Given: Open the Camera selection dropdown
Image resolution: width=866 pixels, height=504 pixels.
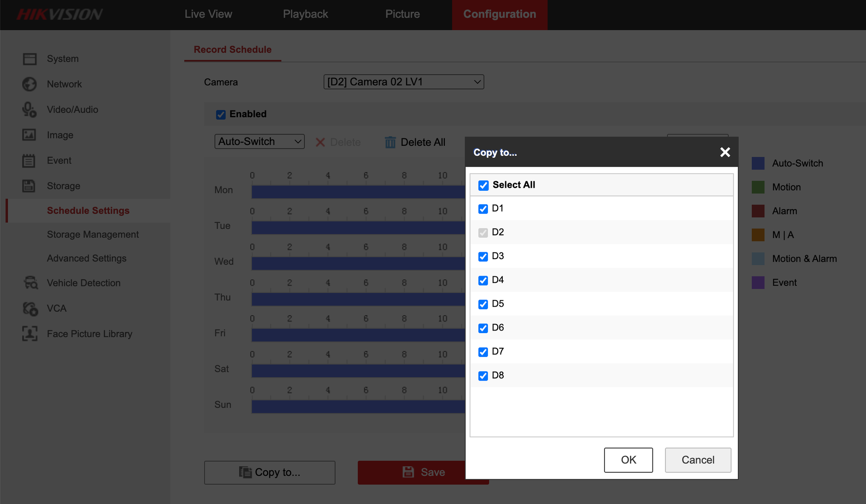Looking at the screenshot, I should 404,82.
